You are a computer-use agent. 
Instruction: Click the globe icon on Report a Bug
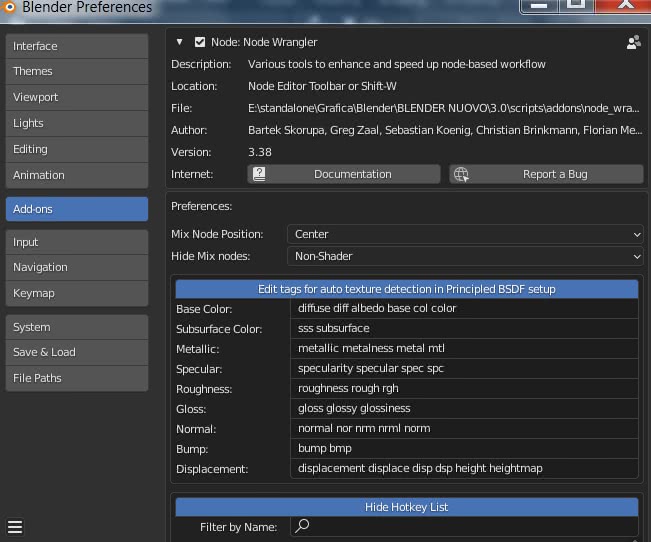coord(461,174)
